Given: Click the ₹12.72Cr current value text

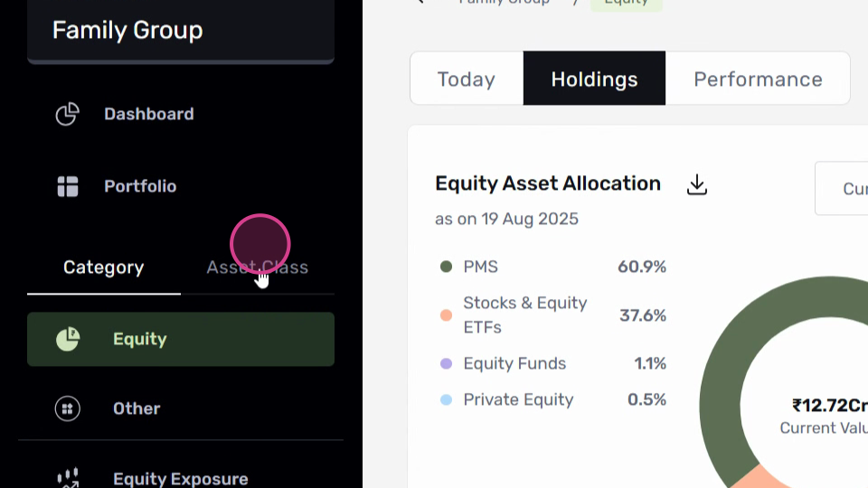Looking at the screenshot, I should (x=830, y=406).
